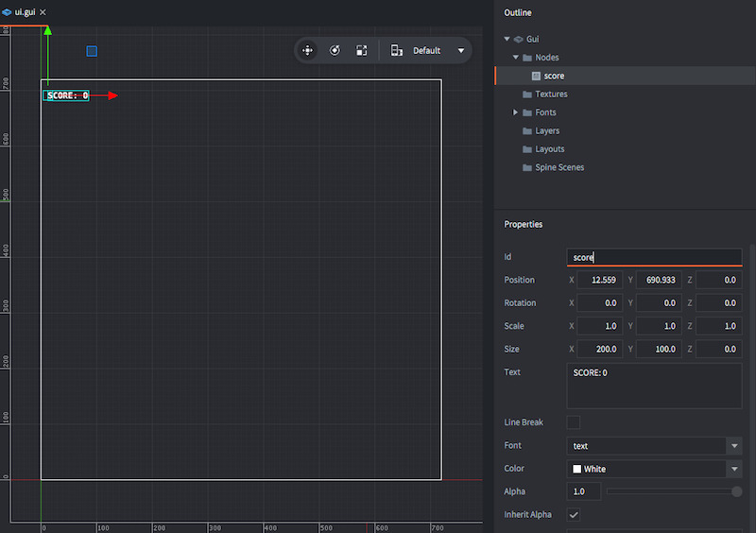Click the Textures folder icon
Screen dimensions: 756x533
(x=527, y=95)
